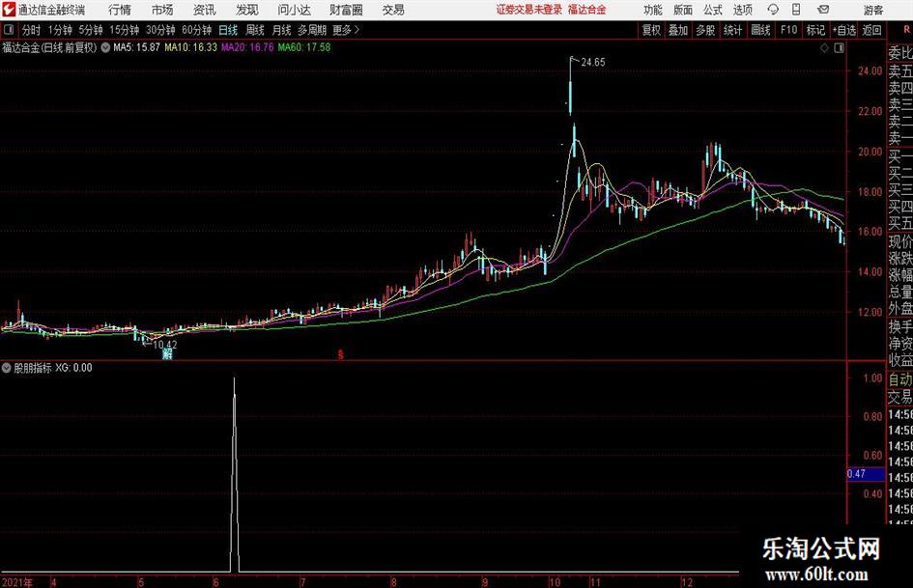Open the 问小达 menu
Image resolution: width=913 pixels, height=588 pixels.
click(x=294, y=10)
